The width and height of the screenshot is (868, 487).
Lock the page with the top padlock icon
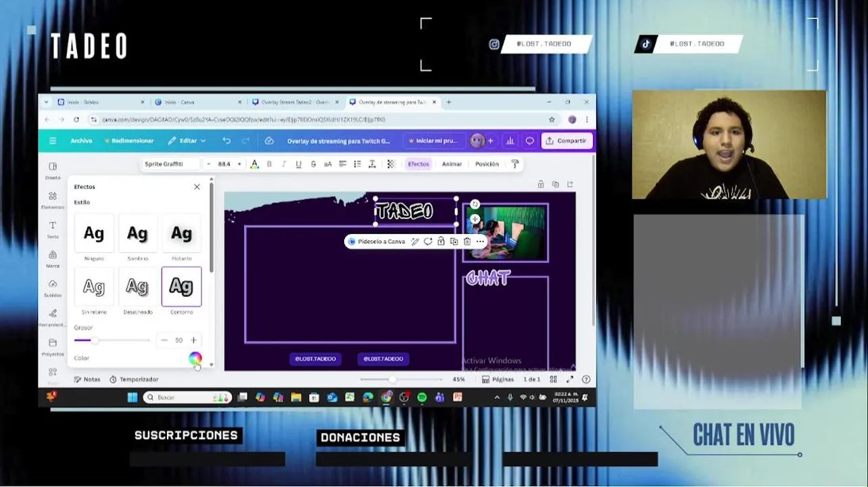[541, 184]
